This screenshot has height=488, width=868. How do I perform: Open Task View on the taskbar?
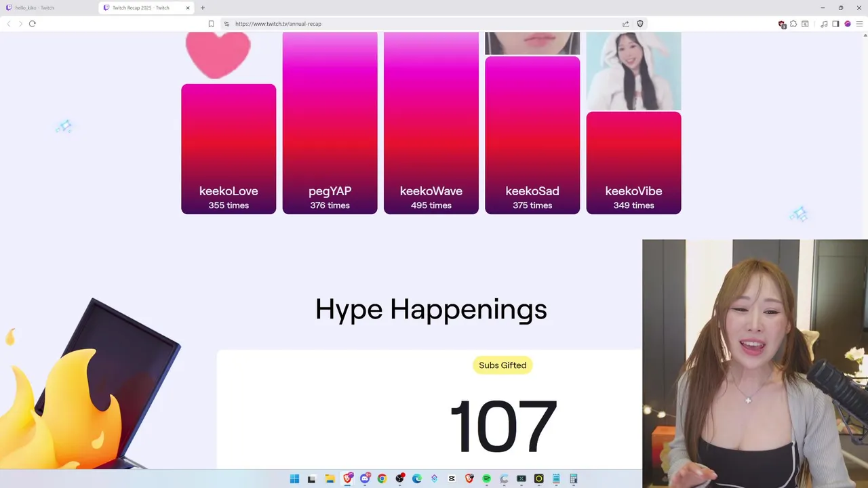[312, 479]
